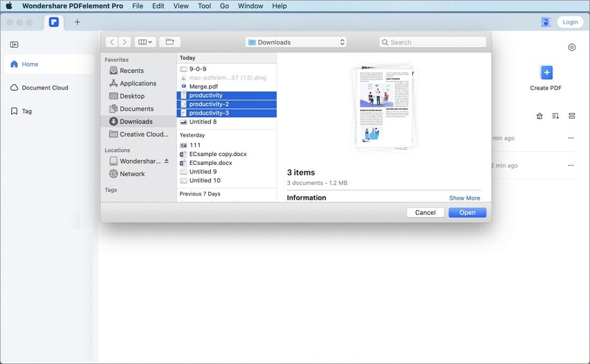Image resolution: width=590 pixels, height=364 pixels.
Task: Click the user avatar icon beside Login
Action: point(546,21)
